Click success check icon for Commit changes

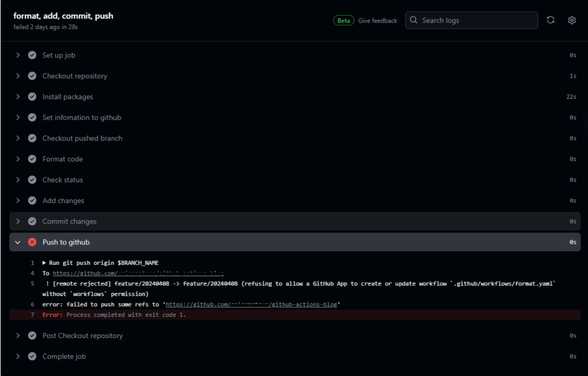coord(32,221)
